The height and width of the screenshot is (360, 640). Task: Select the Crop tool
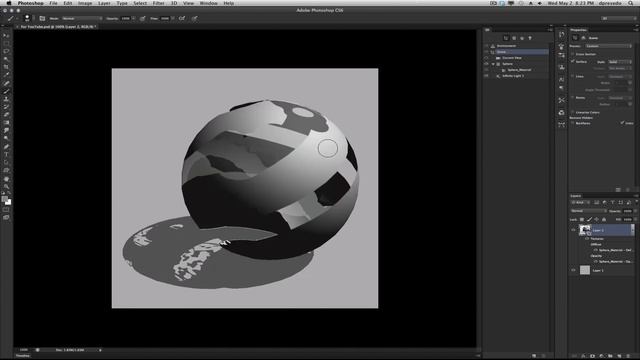pyautogui.click(x=6, y=67)
